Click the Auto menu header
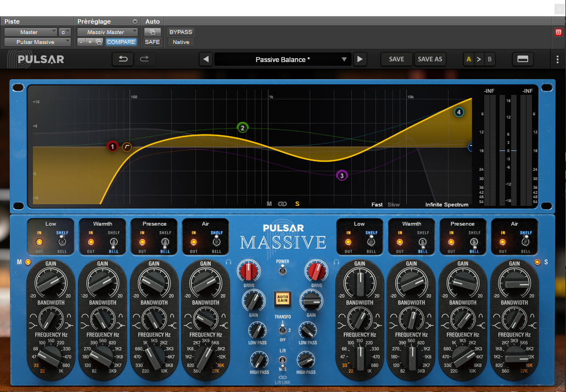This screenshot has height=392, width=566. (152, 21)
